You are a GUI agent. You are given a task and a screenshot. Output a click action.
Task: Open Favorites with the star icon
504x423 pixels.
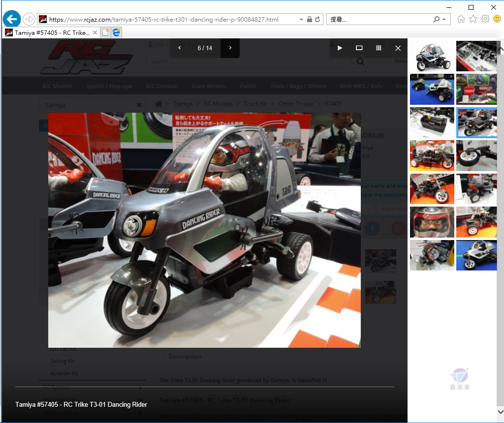point(473,19)
